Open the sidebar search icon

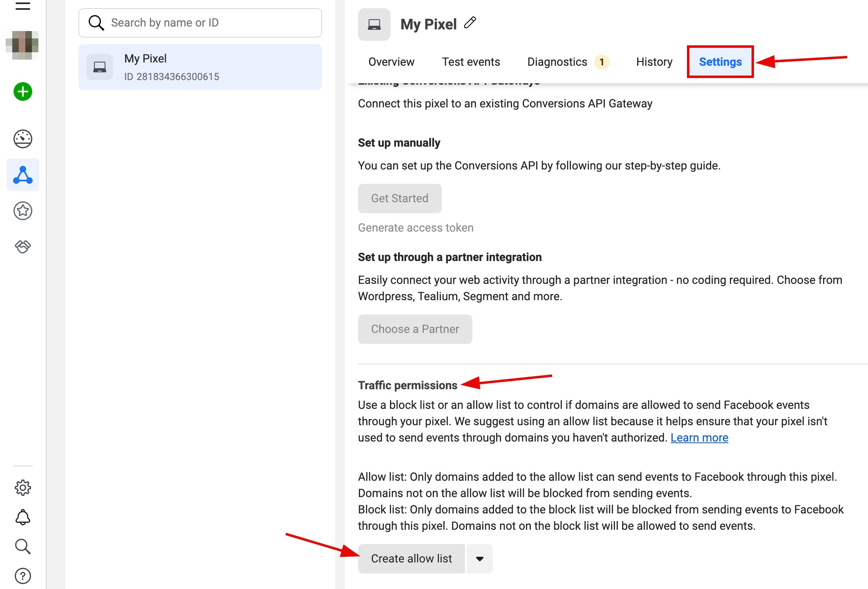[23, 547]
